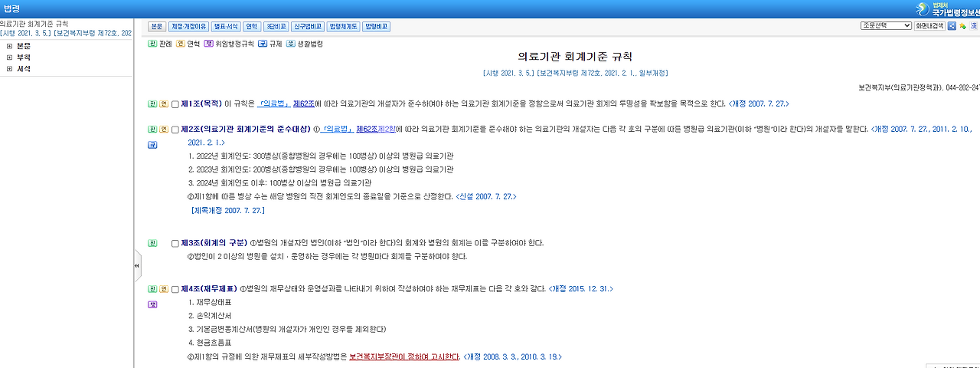Click the share icon in the top toolbar
This screenshot has width=980, height=368.
(x=952, y=26)
